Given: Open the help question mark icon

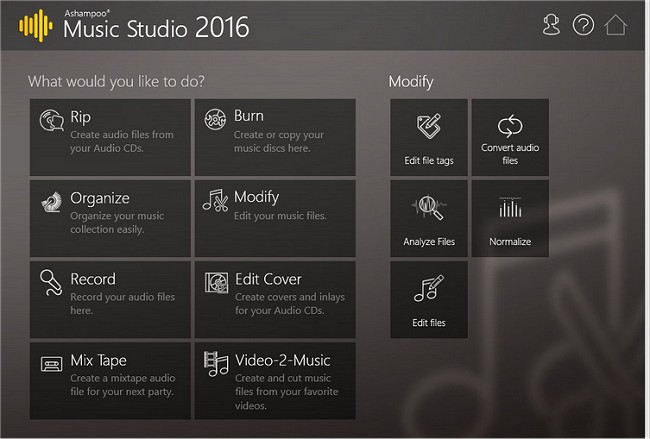Looking at the screenshot, I should (x=583, y=25).
